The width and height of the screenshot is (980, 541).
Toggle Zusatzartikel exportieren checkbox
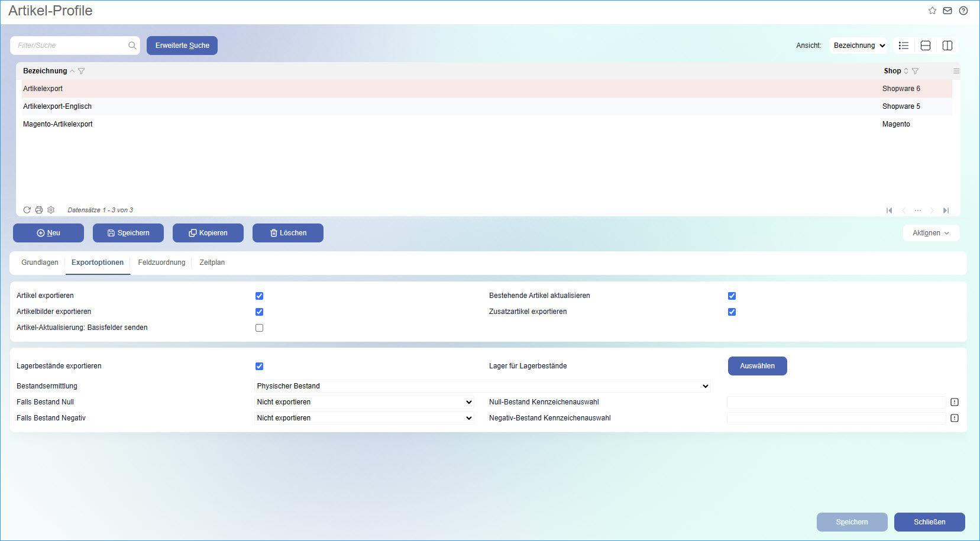tap(732, 312)
